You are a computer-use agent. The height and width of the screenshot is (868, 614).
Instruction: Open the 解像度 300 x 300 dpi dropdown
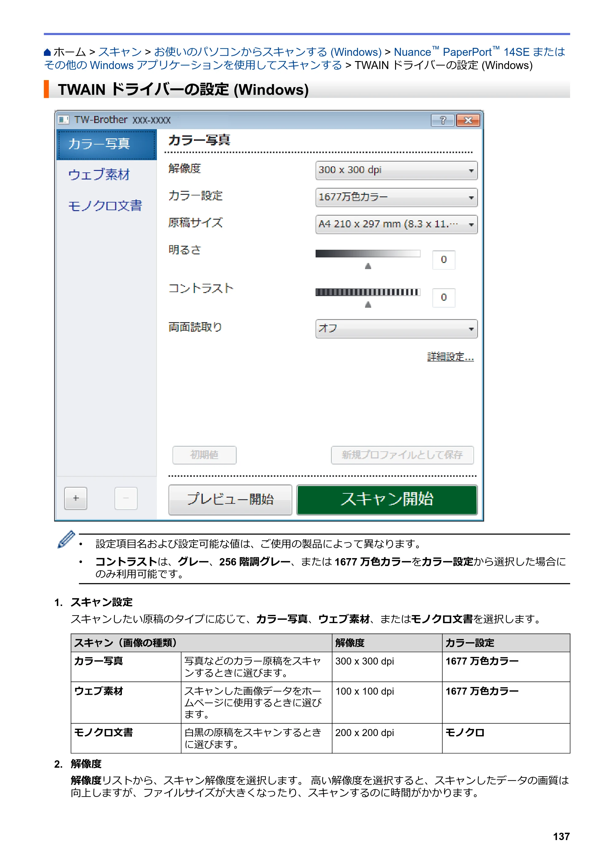396,170
